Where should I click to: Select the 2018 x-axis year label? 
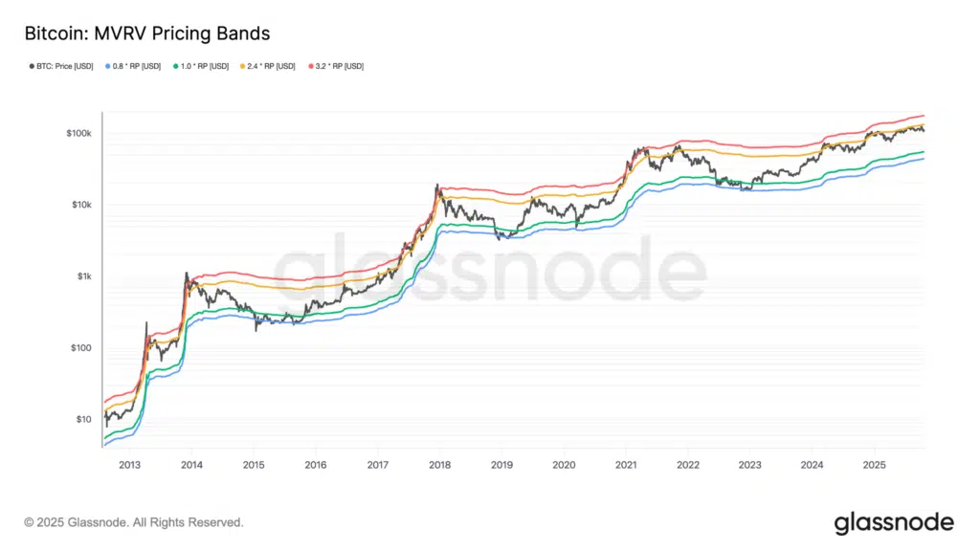pyautogui.click(x=439, y=465)
